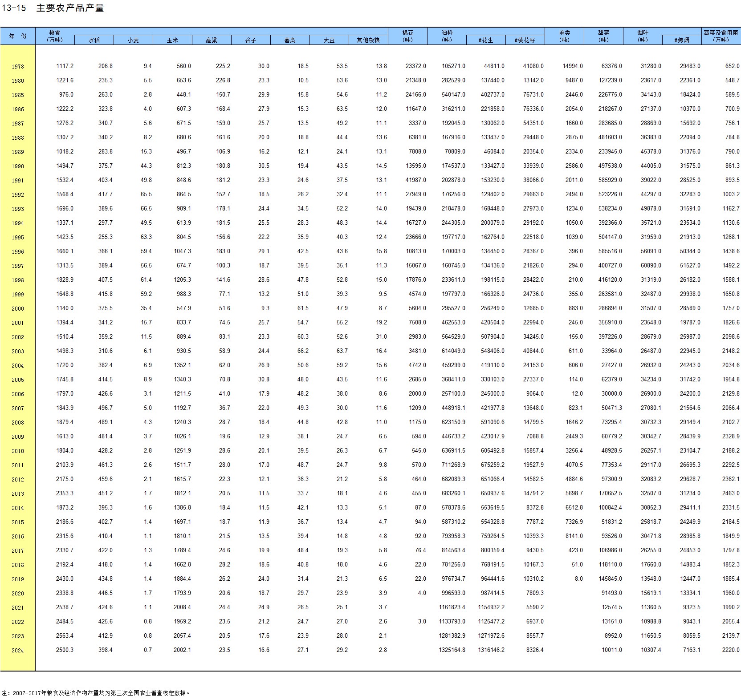Click the 2024 油料 value 1325164.8

click(x=452, y=650)
